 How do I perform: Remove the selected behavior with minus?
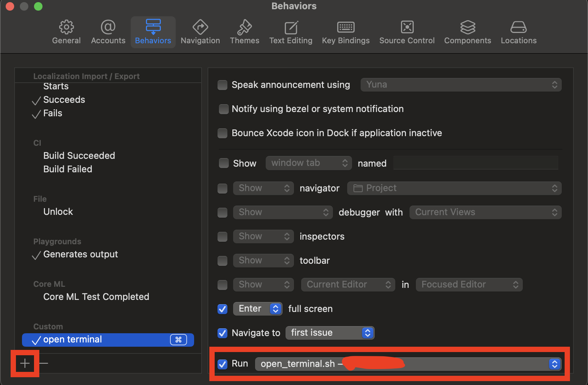[44, 363]
